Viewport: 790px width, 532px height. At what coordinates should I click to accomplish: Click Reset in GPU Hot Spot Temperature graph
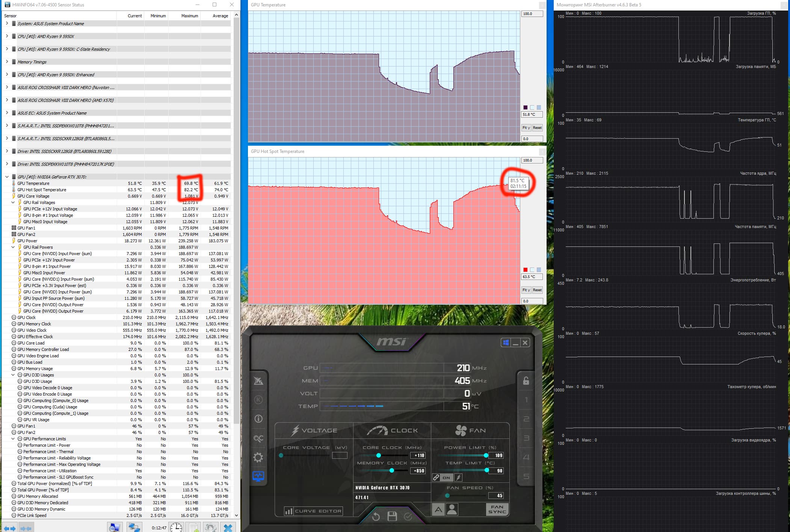pyautogui.click(x=537, y=290)
